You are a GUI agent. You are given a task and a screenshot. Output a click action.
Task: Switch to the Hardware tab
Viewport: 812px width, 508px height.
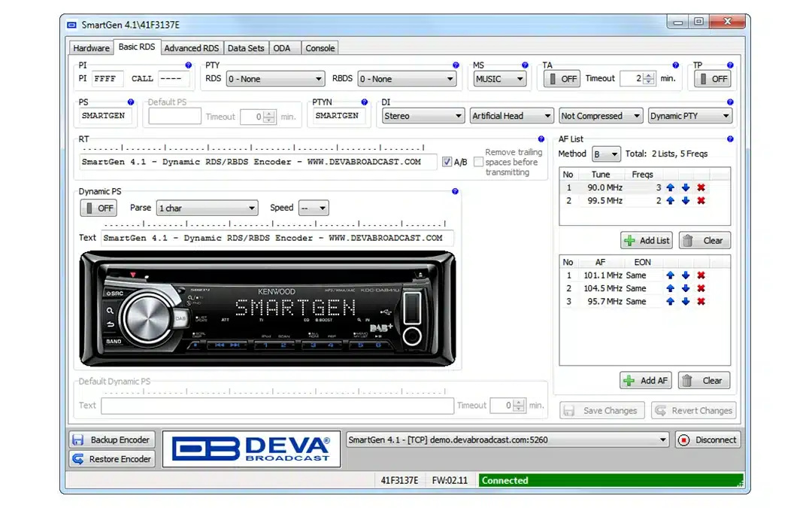point(91,47)
